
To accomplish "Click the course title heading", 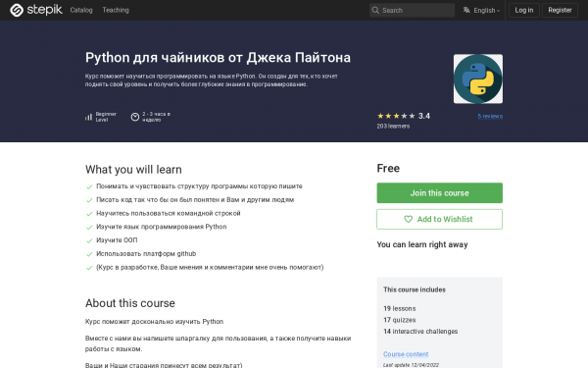I will click(218, 58).
